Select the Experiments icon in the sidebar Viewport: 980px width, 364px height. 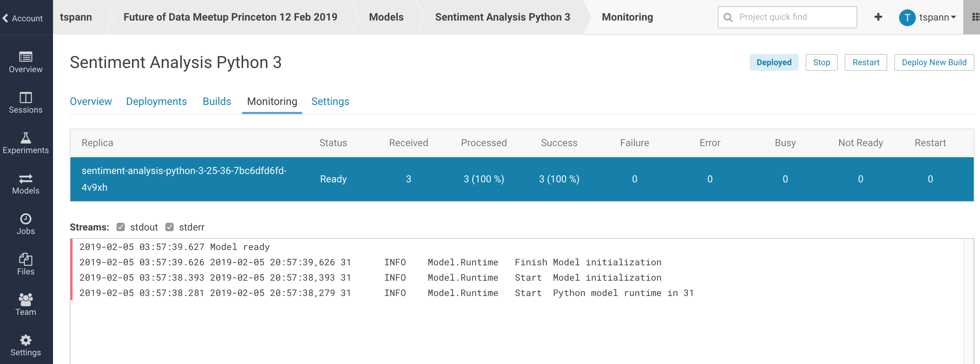25,143
